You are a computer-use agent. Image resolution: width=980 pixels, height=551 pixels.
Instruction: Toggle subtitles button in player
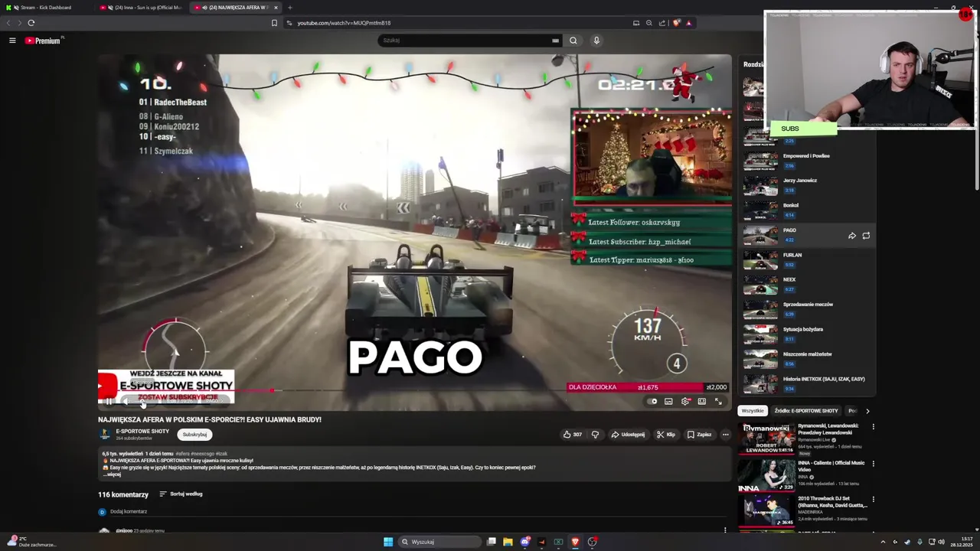point(668,402)
